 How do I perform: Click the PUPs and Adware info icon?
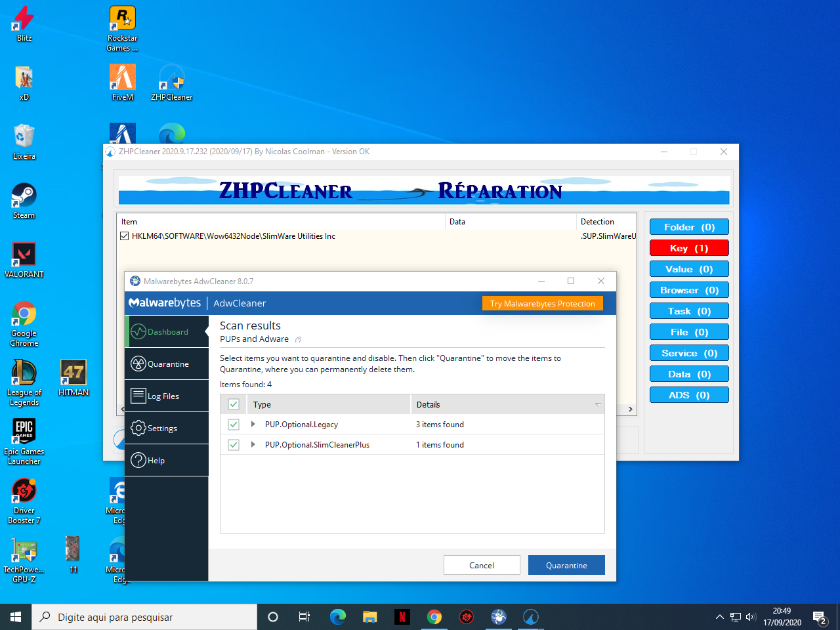[x=299, y=339]
